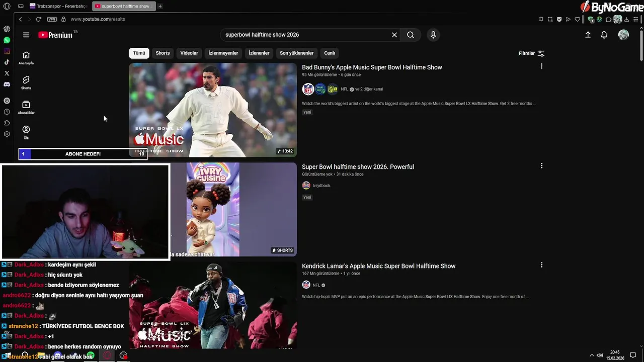Go back to the previous page
Viewport: 644px width, 362px height.
20,19
